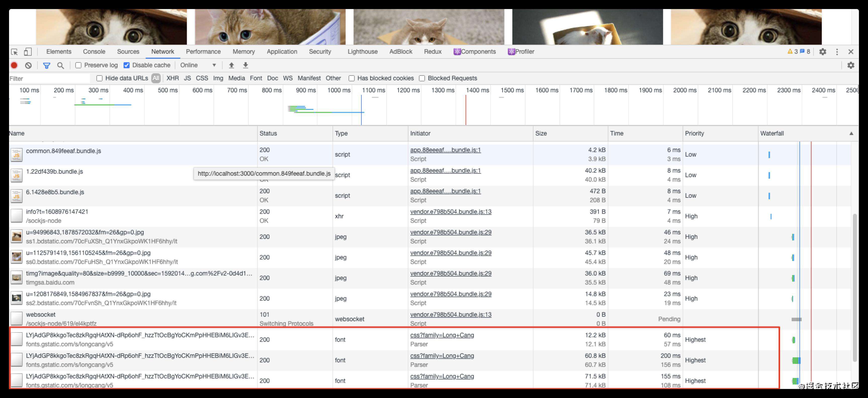Click the requests list vertical scrollbar

[x=854, y=288]
